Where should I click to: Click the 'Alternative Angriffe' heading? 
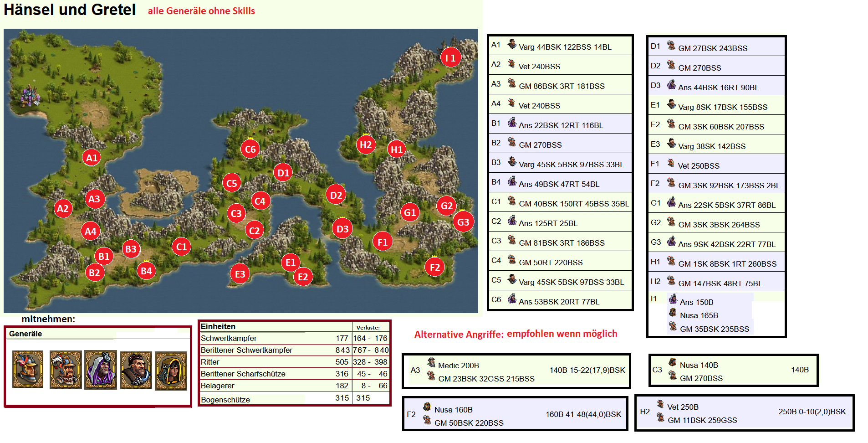coord(459,335)
